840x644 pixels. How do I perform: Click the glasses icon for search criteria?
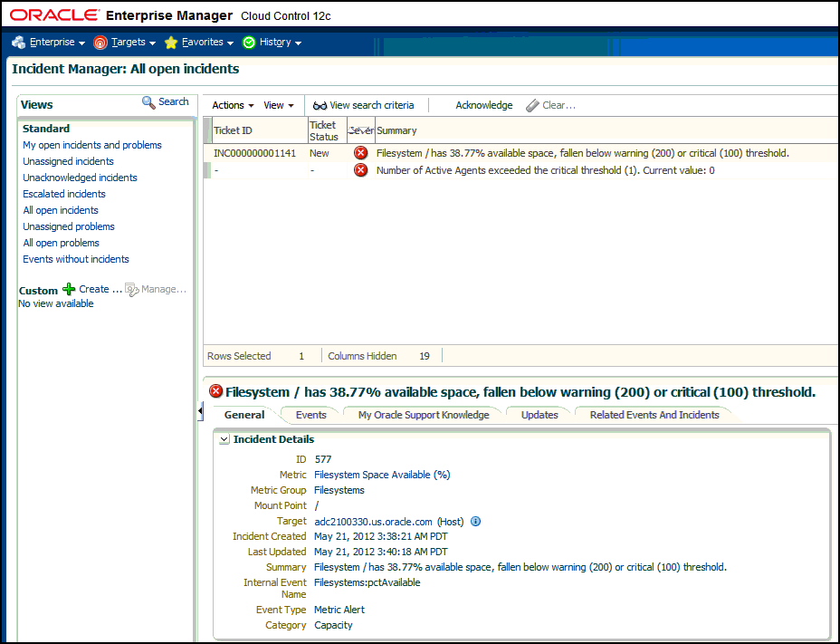coord(320,106)
